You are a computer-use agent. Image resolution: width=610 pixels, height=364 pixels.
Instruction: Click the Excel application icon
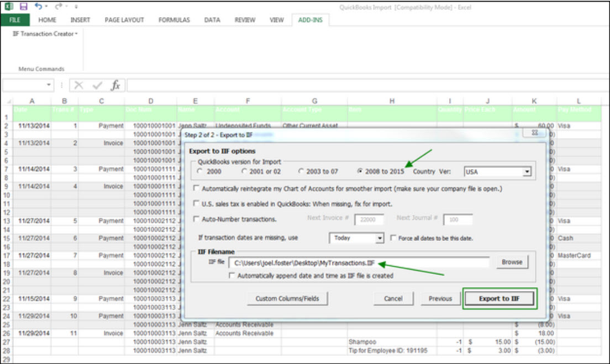[8, 6]
